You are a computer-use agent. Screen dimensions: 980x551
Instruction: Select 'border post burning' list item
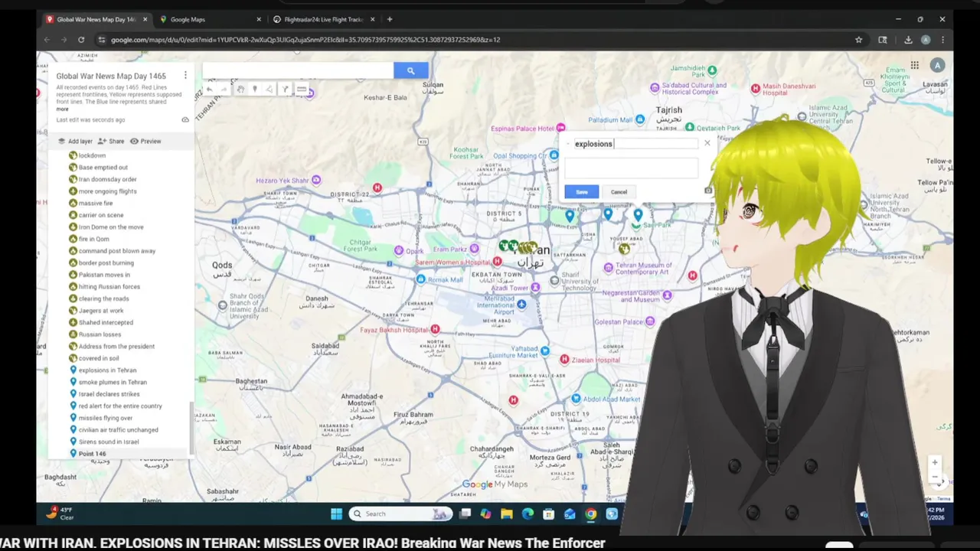click(x=106, y=262)
